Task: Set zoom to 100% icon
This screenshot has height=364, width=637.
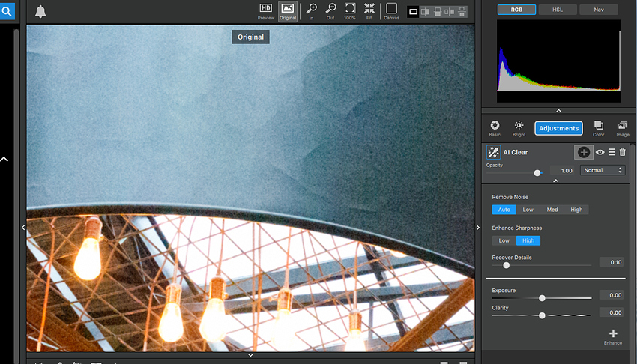Action: click(350, 10)
